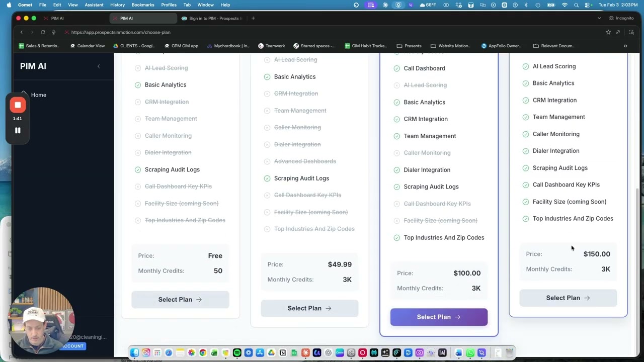Reload the page with the refresh icon
The width and height of the screenshot is (644, 362).
tap(43, 32)
